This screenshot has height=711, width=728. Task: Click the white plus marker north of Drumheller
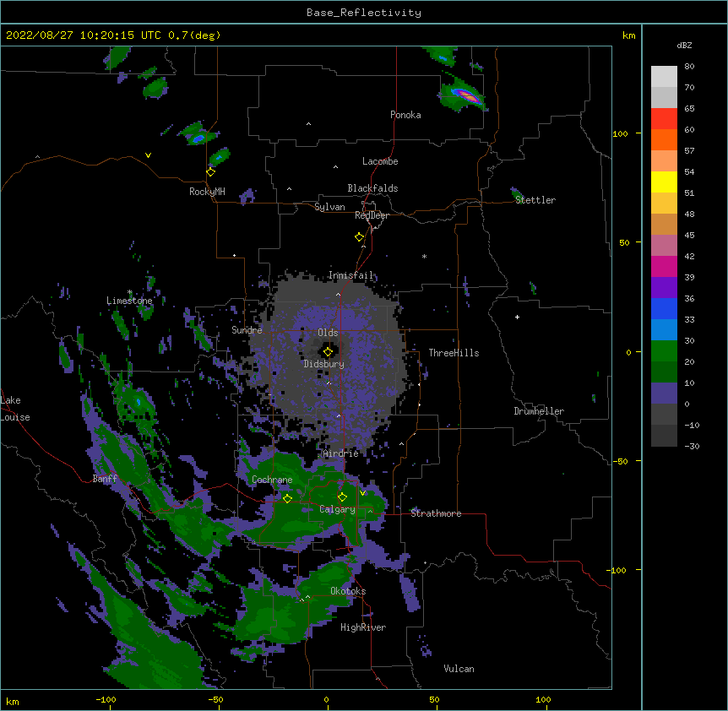click(517, 317)
